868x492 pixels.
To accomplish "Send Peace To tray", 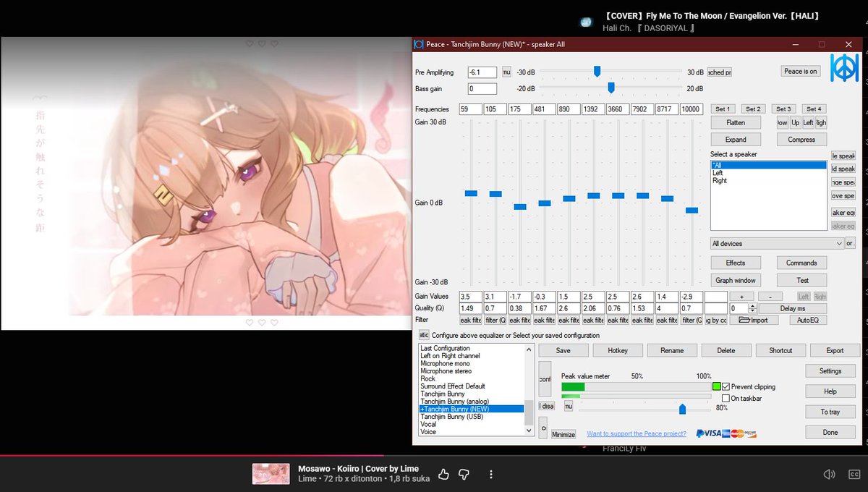I will coord(830,412).
